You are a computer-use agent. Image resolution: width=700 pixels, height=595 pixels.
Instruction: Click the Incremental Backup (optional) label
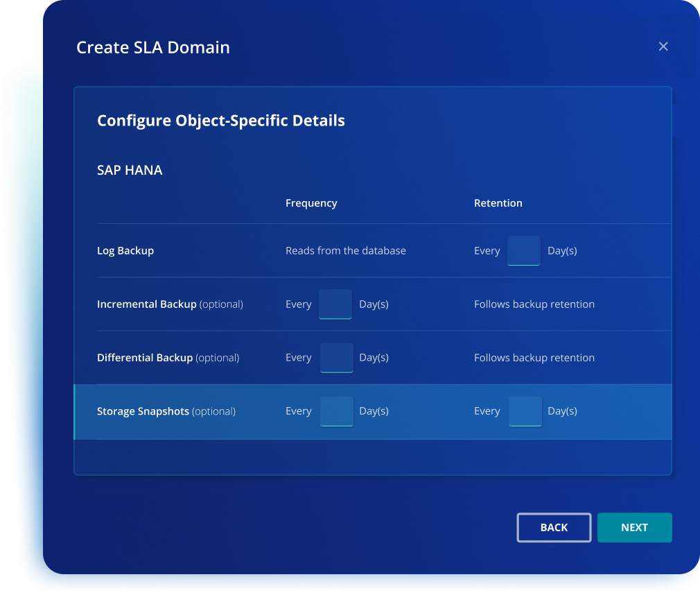(x=170, y=304)
